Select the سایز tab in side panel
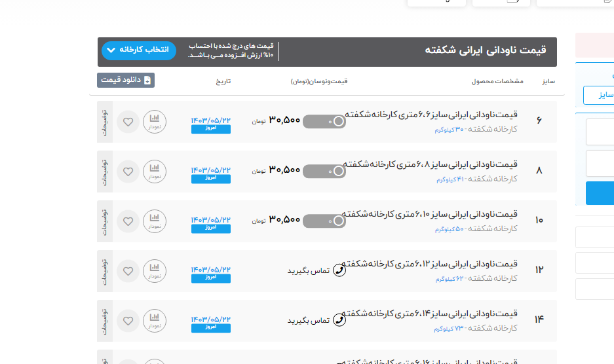614x364 pixels. coord(598,95)
